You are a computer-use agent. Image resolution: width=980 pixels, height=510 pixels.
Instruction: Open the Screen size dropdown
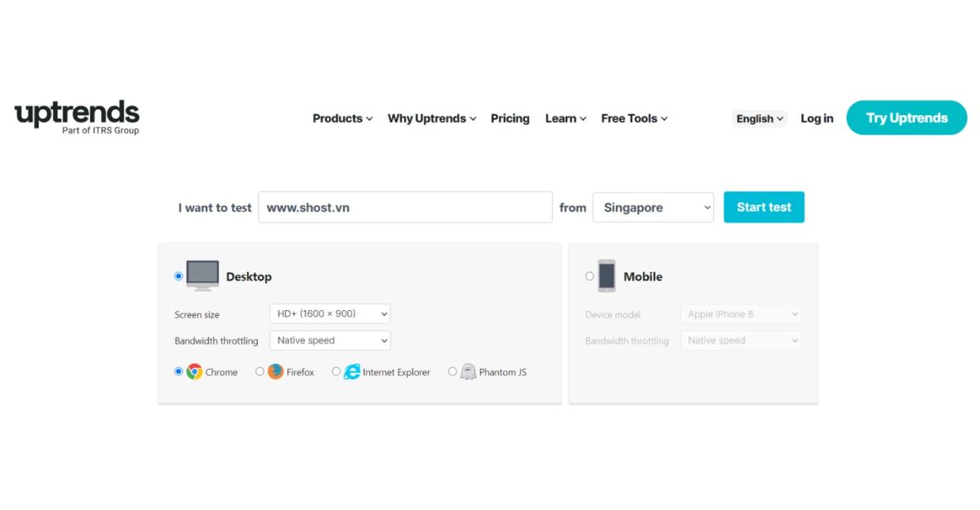330,314
